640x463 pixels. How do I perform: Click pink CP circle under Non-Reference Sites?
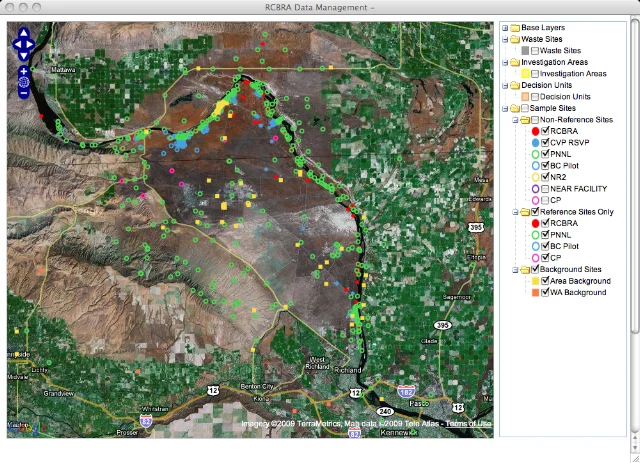coord(536,200)
